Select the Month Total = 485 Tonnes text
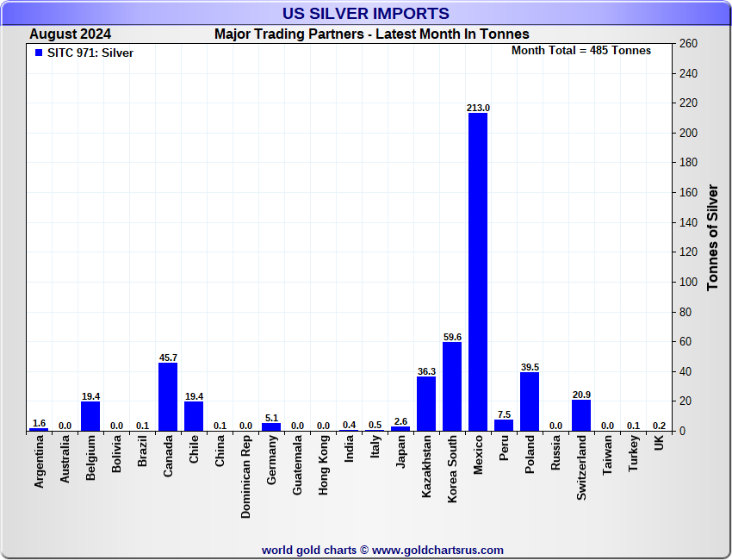This screenshot has width=732, height=560. point(581,51)
